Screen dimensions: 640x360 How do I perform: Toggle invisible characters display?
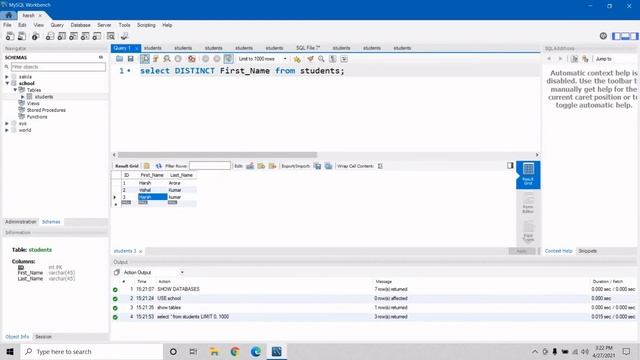333,59
